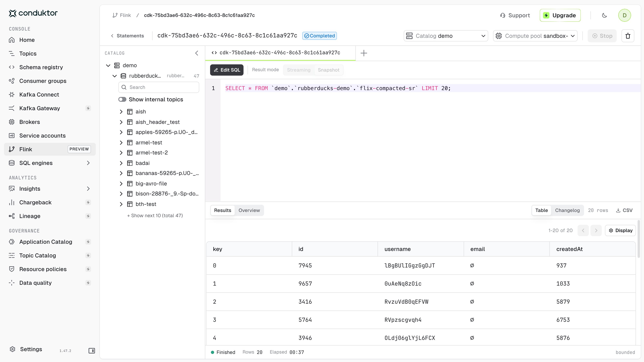644x362 pixels.
Task: Open the Lineage icon
Action: 12,216
